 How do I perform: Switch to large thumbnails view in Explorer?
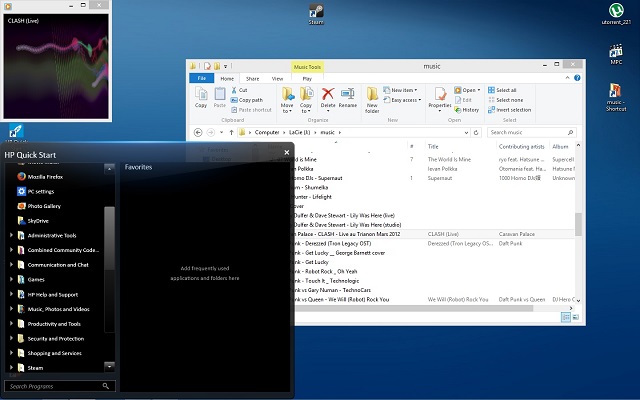coord(576,317)
